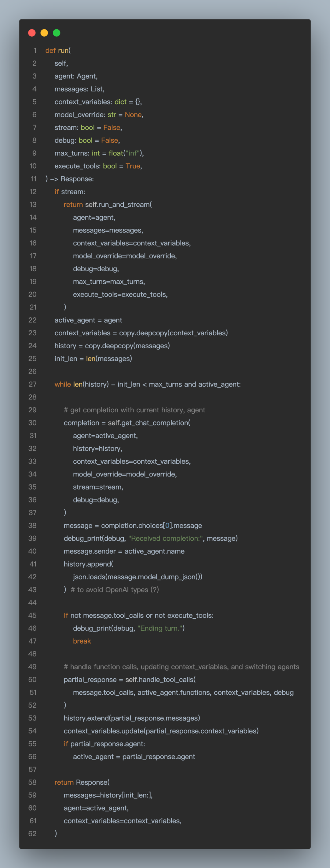Click the 'def' keyword on line 1
The width and height of the screenshot is (330, 868).
coord(50,50)
